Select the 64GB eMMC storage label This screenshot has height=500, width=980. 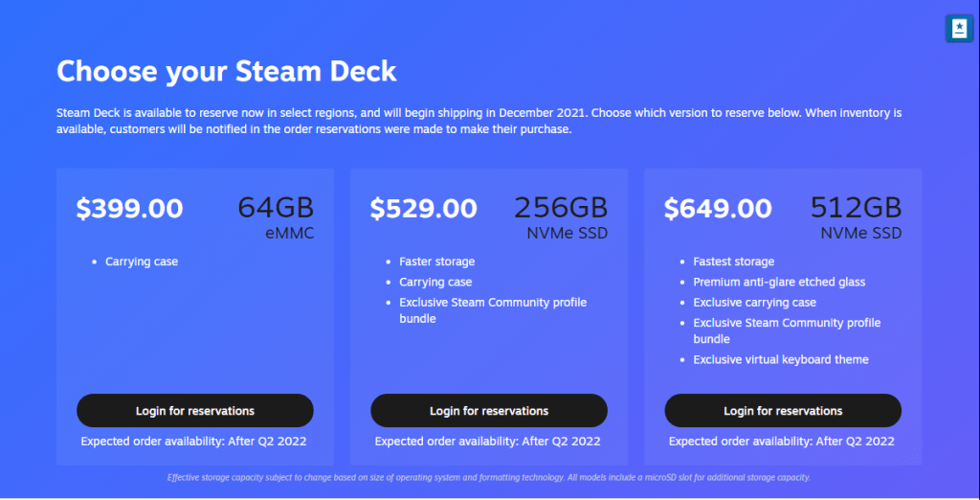tap(276, 217)
